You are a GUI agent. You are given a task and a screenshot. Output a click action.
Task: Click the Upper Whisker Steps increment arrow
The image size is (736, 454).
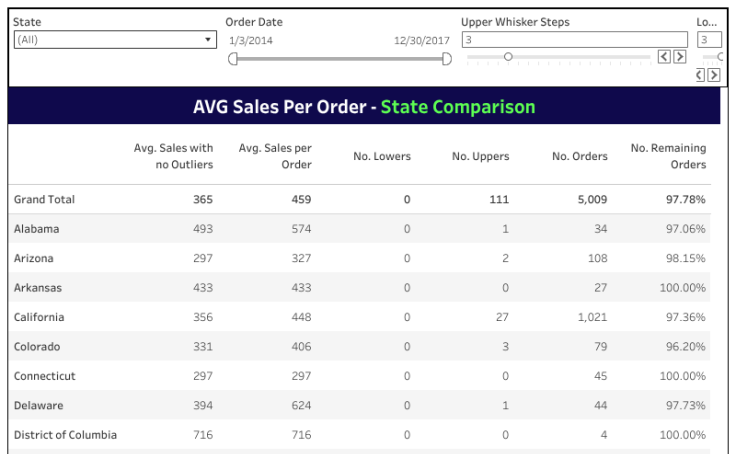tap(680, 57)
